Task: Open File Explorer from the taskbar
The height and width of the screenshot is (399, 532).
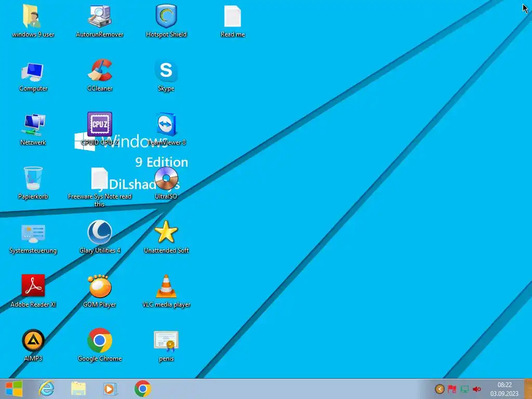Action: (x=78, y=389)
